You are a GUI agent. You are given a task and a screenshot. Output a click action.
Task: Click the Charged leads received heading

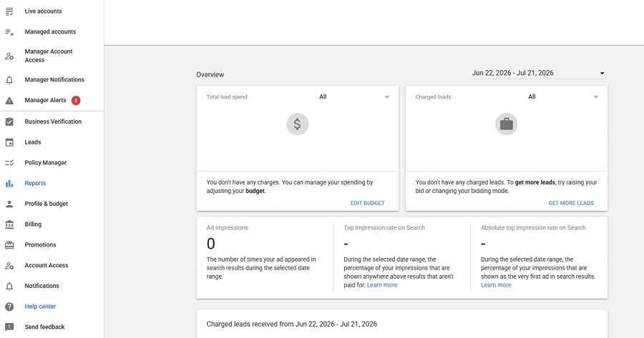tap(292, 324)
